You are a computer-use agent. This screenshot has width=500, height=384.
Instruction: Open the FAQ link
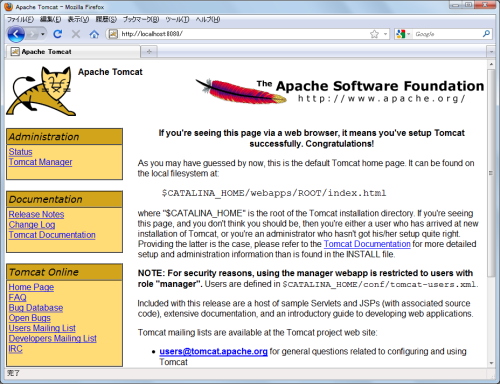pyautogui.click(x=18, y=297)
